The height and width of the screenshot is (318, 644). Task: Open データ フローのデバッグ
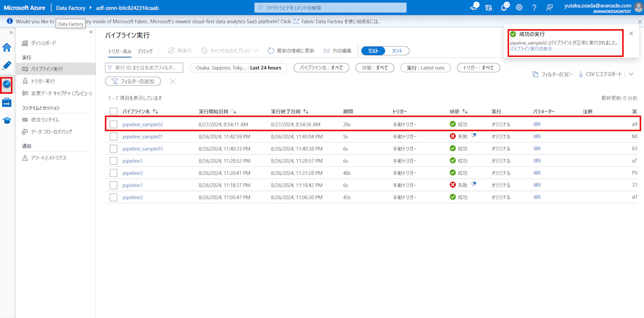(x=47, y=132)
